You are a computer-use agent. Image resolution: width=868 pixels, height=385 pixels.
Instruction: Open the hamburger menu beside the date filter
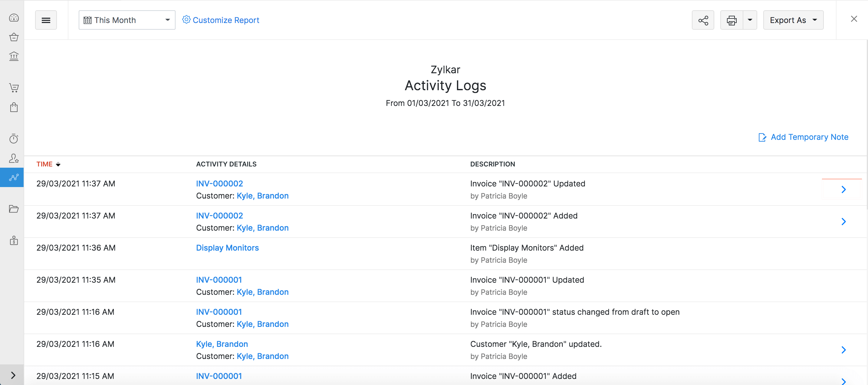click(x=46, y=20)
